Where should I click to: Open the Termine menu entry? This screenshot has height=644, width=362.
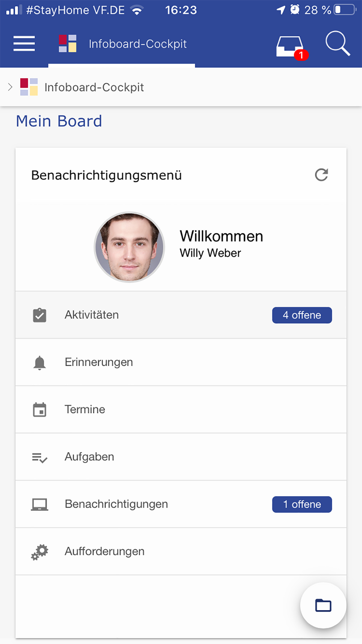(x=85, y=410)
